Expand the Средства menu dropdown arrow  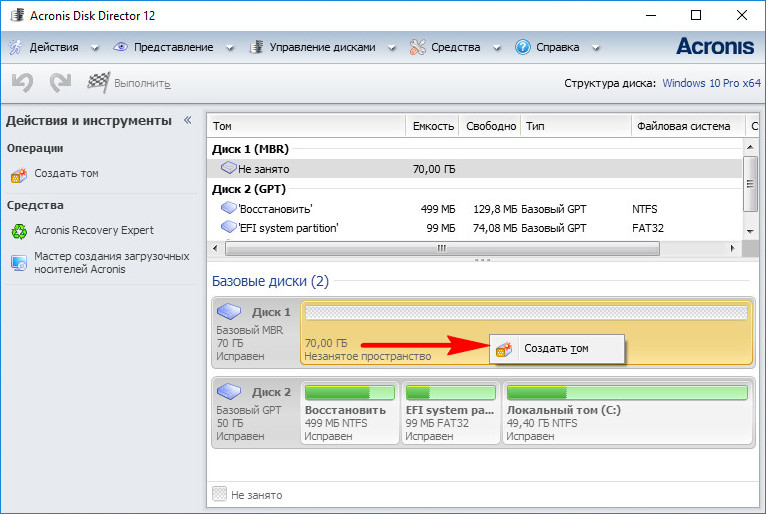point(496,48)
